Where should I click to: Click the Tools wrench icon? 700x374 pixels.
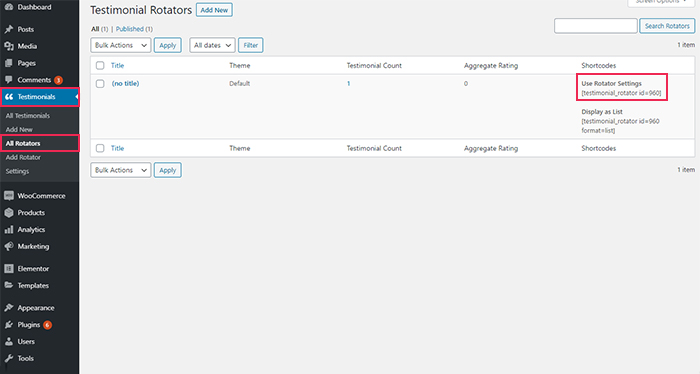coord(8,358)
